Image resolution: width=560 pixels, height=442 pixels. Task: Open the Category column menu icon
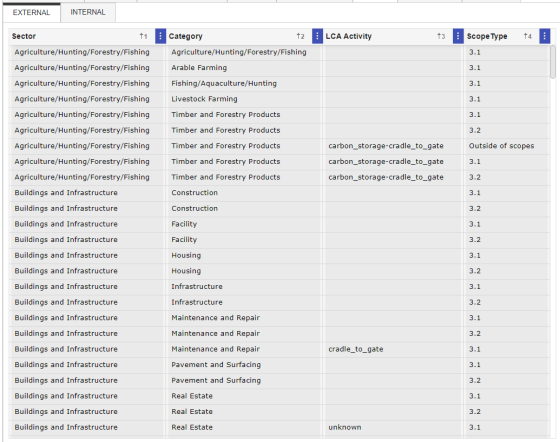[317, 36]
